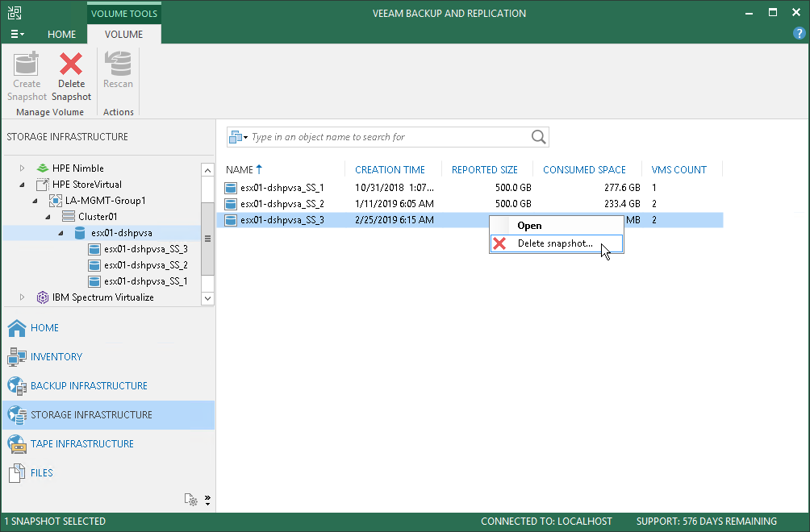The width and height of the screenshot is (810, 532).
Task: Click the navigation pane configure gear icon
Action: tap(191, 500)
